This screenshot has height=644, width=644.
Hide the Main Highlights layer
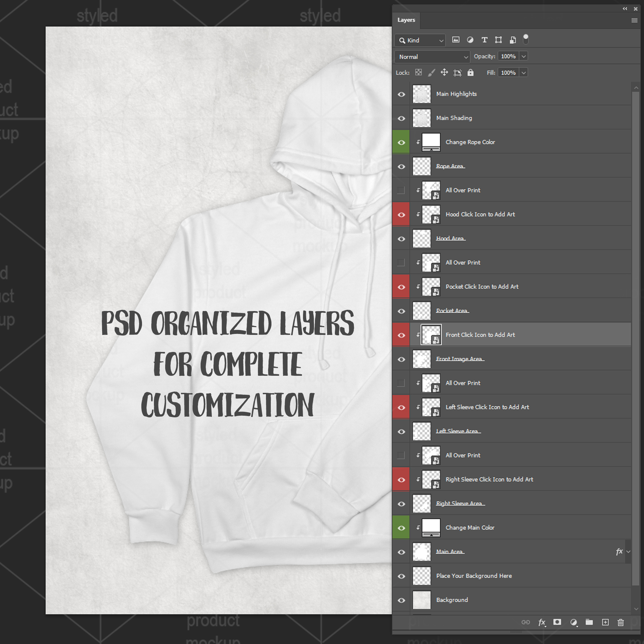(x=401, y=94)
